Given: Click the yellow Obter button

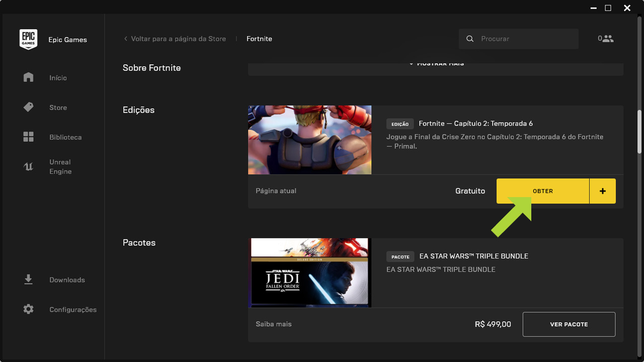Looking at the screenshot, I should tap(543, 191).
